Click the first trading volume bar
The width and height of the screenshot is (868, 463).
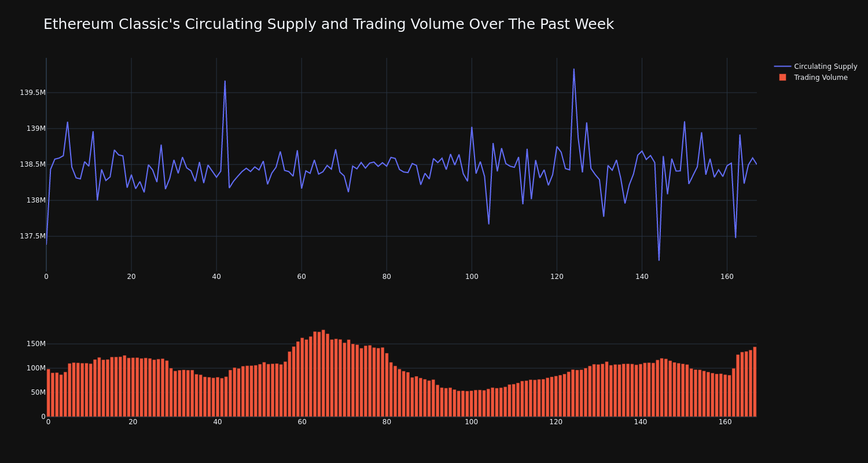click(48, 393)
